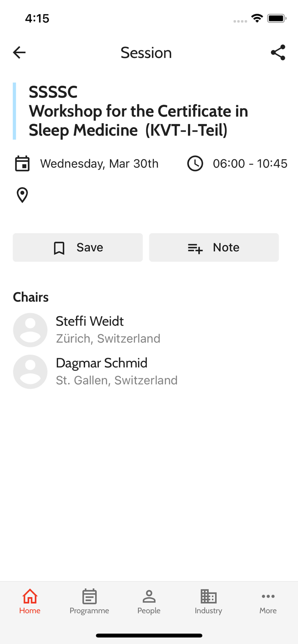Tap the Note button to add a note
The width and height of the screenshot is (298, 644).
click(214, 247)
